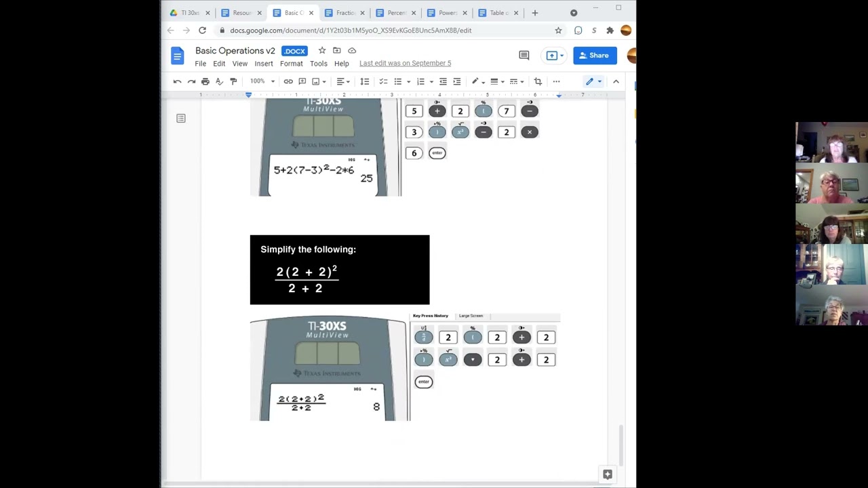Screen dimensions: 868x488
Task: Click the Decrease indent icon
Action: coord(443,81)
